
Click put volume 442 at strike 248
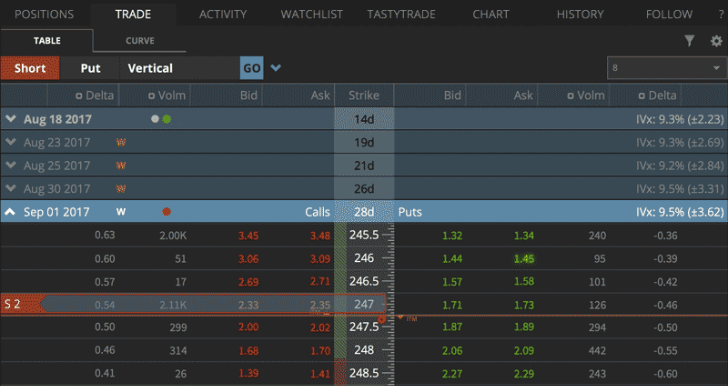point(597,351)
